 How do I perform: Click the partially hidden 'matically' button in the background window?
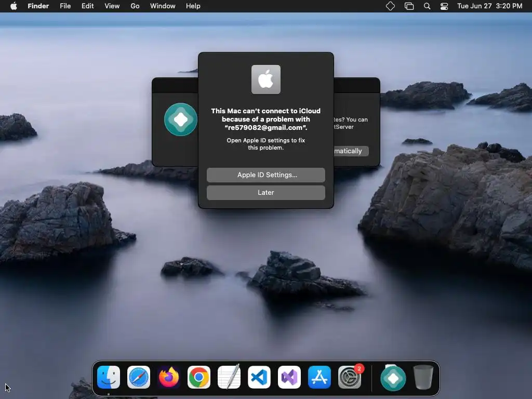[x=351, y=151]
